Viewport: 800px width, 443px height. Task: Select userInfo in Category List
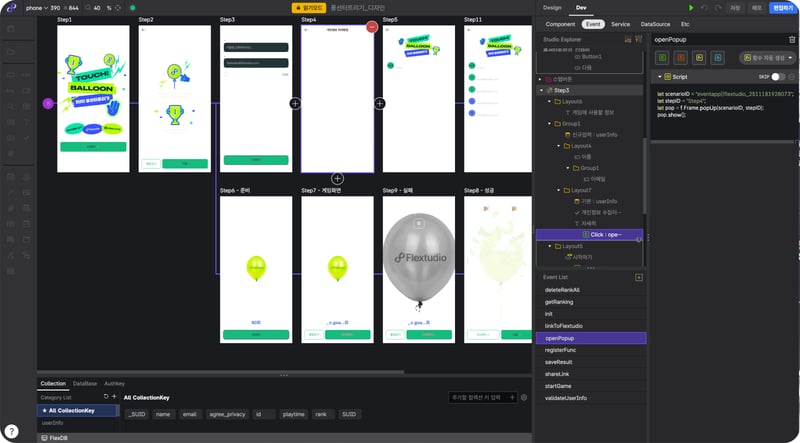pyautogui.click(x=52, y=422)
